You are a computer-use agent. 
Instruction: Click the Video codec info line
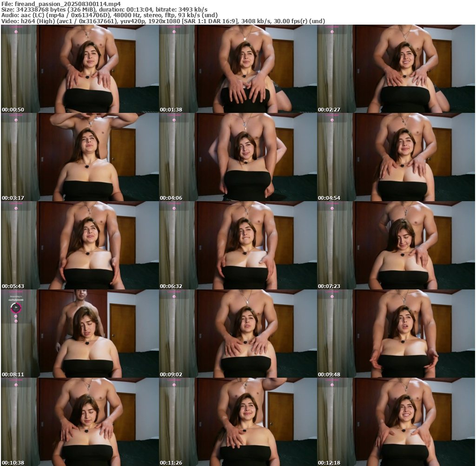[163, 21]
